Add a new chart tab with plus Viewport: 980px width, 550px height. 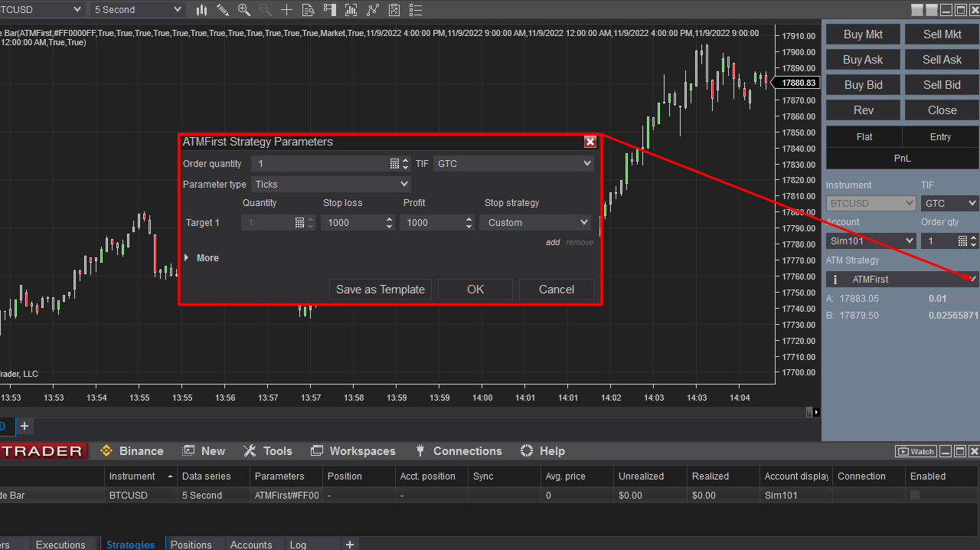point(24,426)
